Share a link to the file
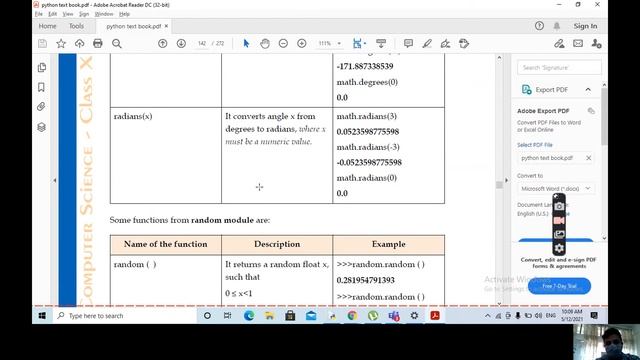This screenshot has height=360, width=640. coord(559,43)
